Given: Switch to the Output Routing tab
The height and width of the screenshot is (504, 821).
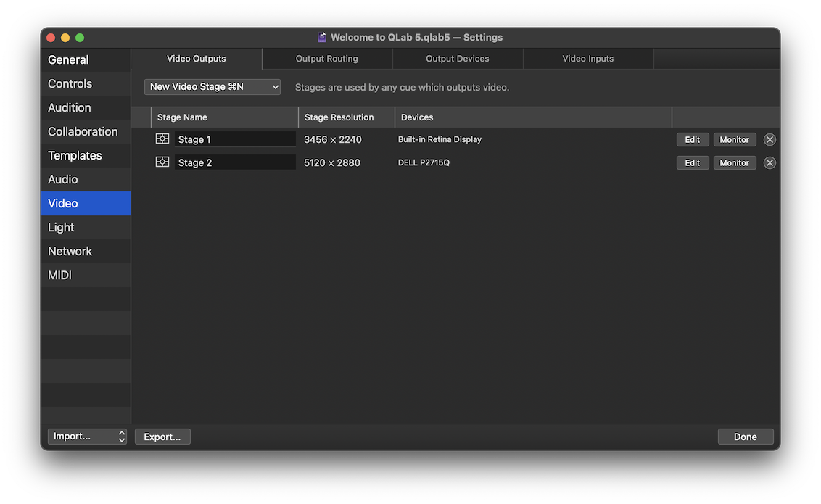Looking at the screenshot, I should pos(326,59).
